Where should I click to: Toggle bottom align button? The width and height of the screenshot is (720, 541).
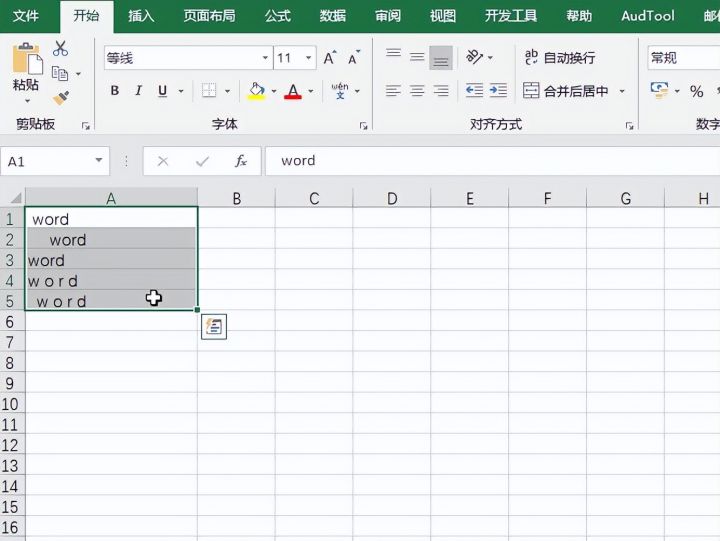[x=441, y=57]
